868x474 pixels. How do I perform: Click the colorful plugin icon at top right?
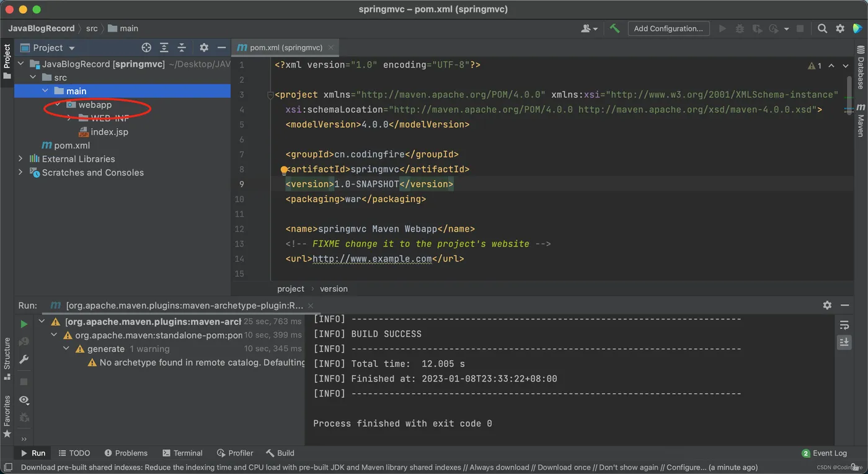pos(857,29)
